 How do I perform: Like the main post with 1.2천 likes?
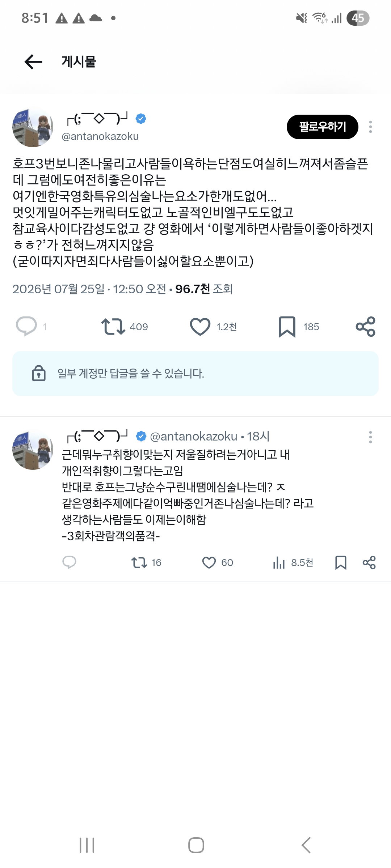pyautogui.click(x=200, y=327)
